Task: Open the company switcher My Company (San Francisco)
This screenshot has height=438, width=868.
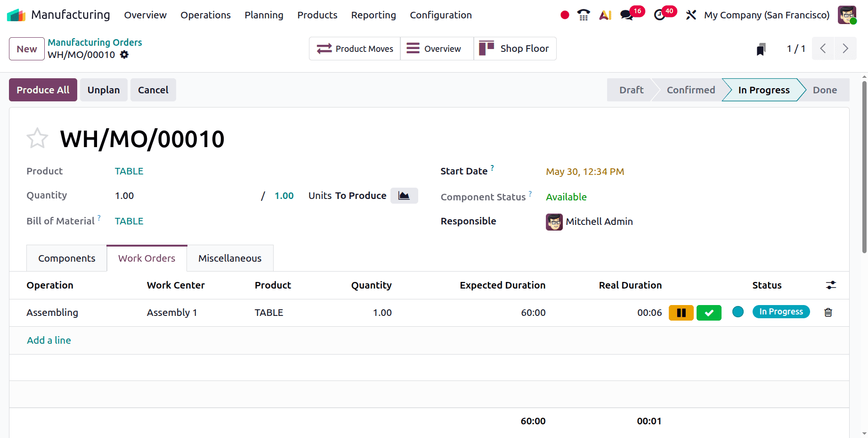Action: pyautogui.click(x=767, y=15)
